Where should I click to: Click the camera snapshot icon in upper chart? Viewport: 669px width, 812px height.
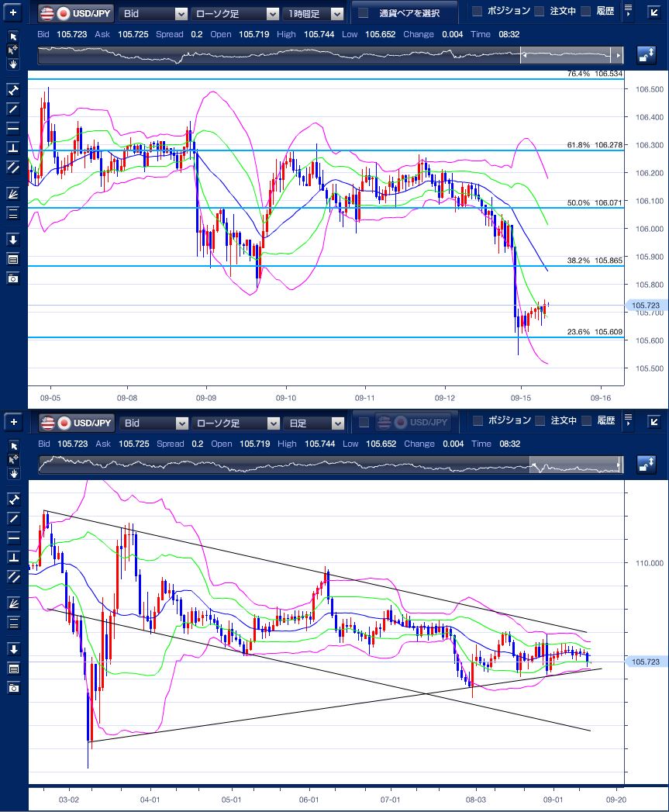pyautogui.click(x=13, y=278)
